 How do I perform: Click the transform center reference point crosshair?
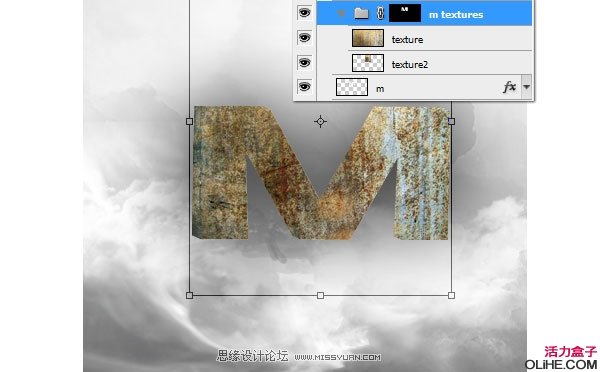(x=320, y=122)
